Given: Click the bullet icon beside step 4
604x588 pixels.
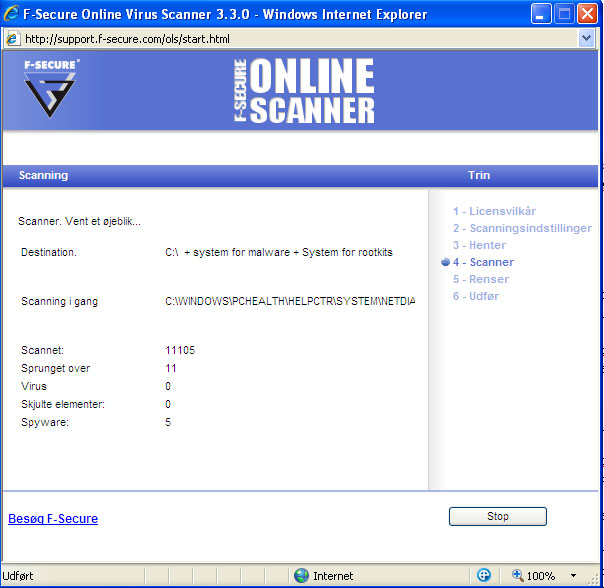Looking at the screenshot, I should pos(445,262).
